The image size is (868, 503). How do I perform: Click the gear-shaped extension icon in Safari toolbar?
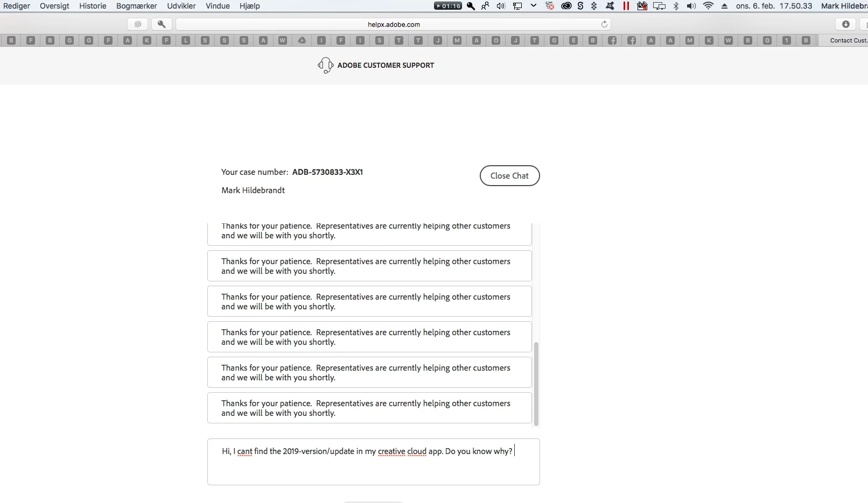tap(138, 24)
